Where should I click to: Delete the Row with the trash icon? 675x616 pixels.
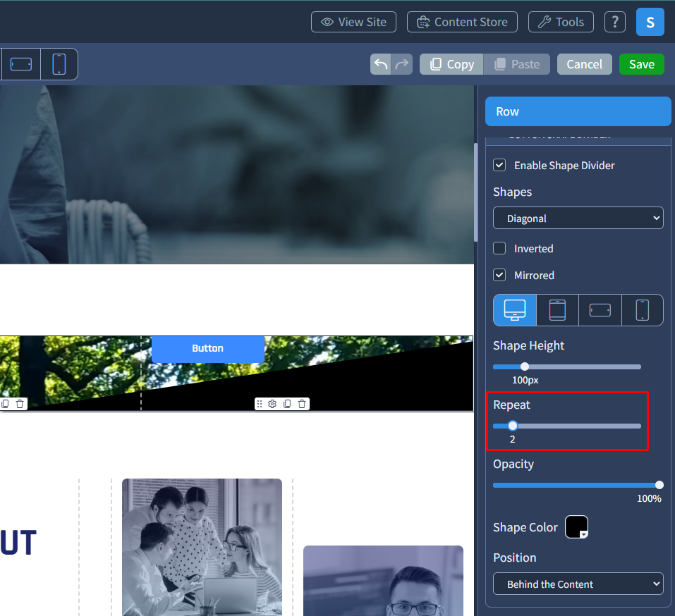[302, 403]
